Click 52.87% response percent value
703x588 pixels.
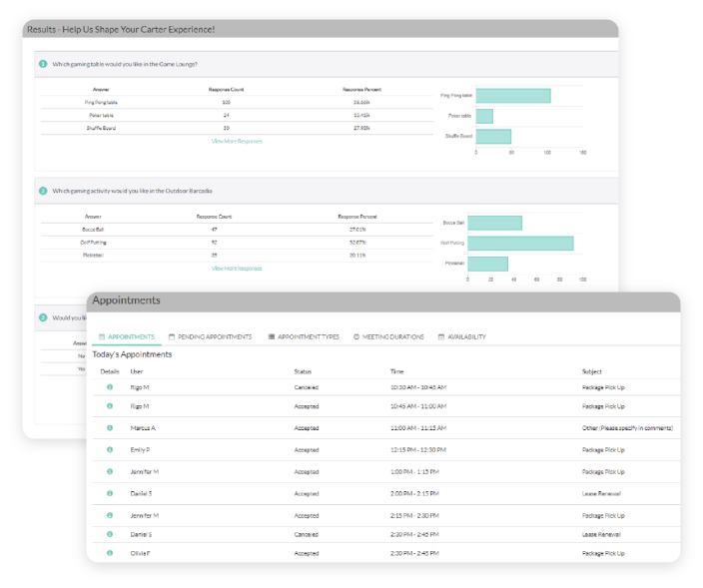point(357,243)
